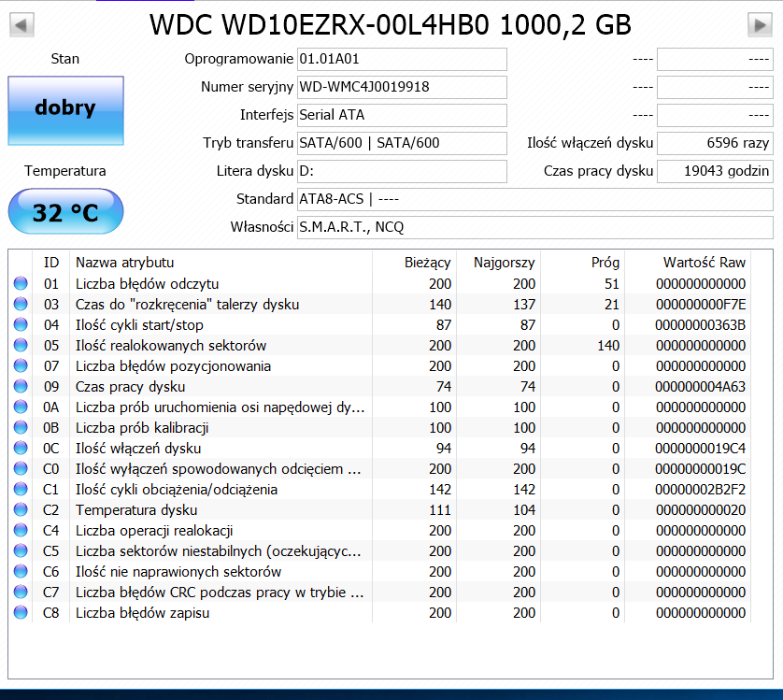This screenshot has height=700, width=783.
Task: Click the Interfejs field showing Serial ATA
Action: coord(402,115)
